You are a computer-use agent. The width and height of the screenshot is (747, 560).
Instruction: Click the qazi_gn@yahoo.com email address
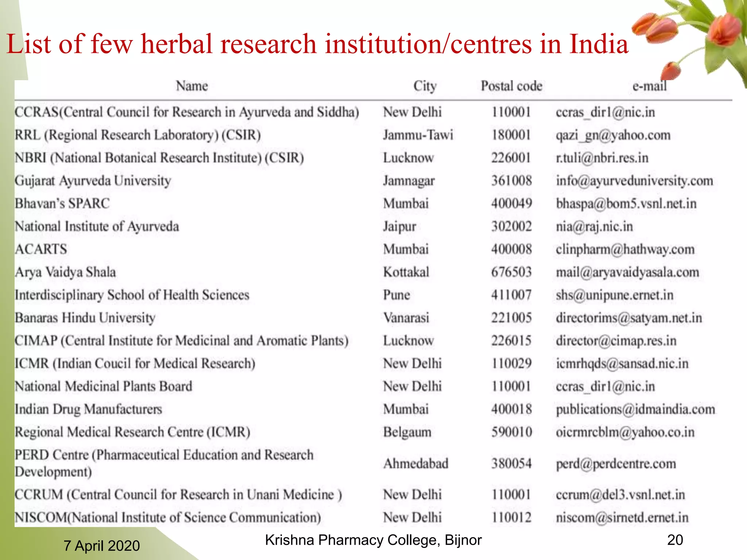(613, 135)
